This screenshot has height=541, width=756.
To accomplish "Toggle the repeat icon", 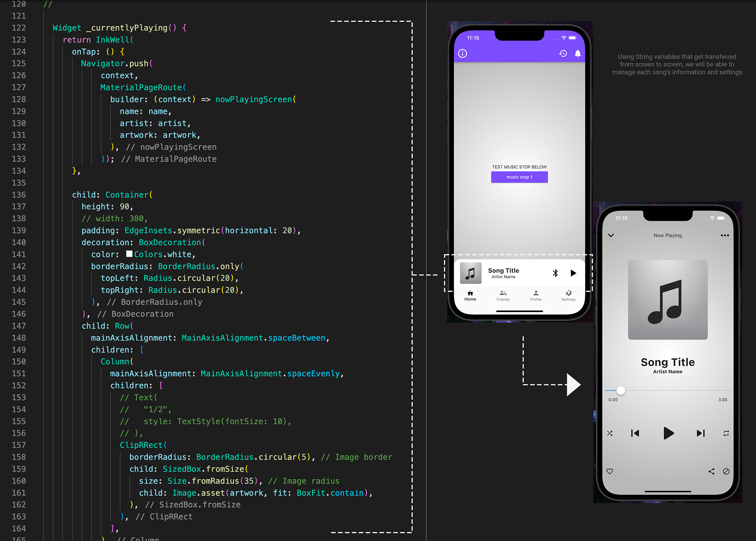I will click(726, 433).
